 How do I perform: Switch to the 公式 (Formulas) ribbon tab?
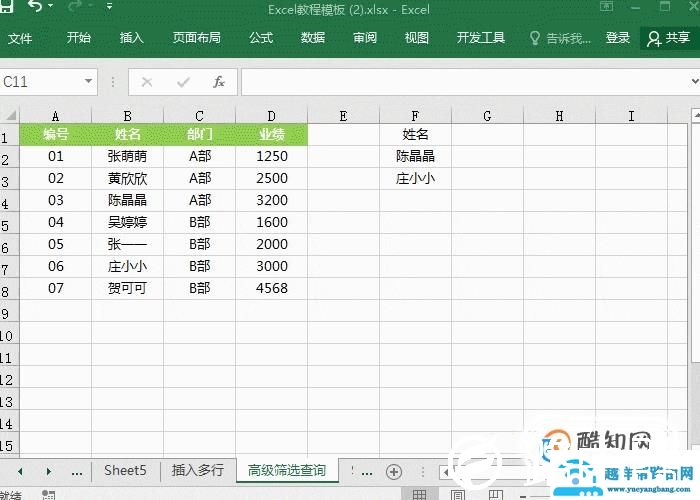pyautogui.click(x=261, y=38)
